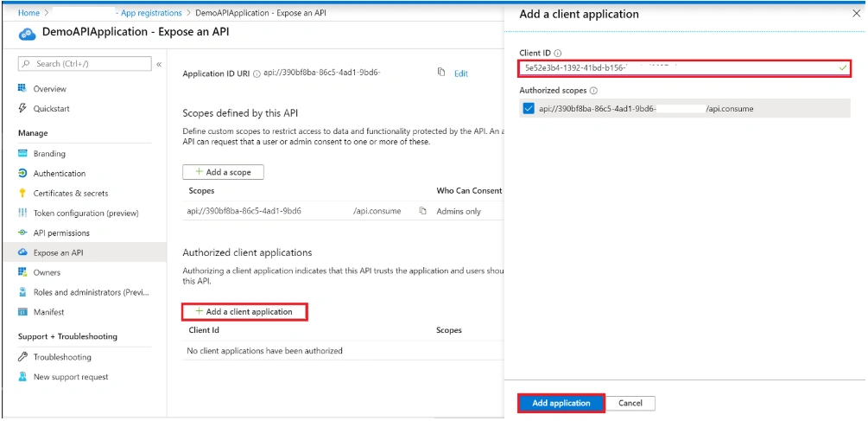Go to Home breadcrumb
This screenshot has width=868, height=421.
(x=29, y=13)
